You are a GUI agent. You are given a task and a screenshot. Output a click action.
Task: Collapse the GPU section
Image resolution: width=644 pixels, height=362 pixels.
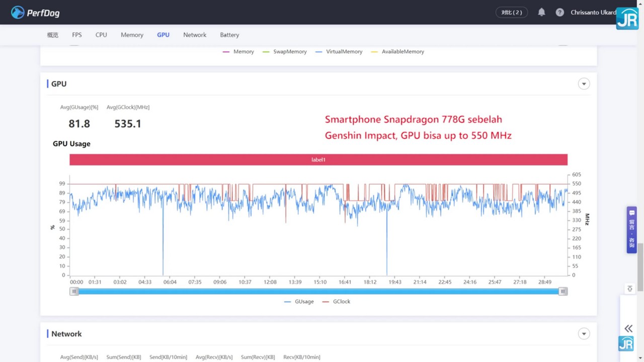(584, 84)
